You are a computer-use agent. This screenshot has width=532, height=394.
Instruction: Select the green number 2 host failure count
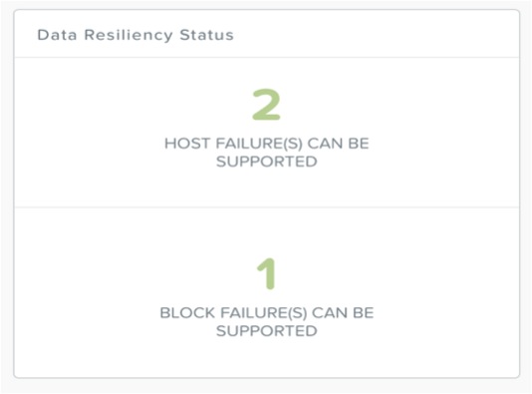click(266, 105)
